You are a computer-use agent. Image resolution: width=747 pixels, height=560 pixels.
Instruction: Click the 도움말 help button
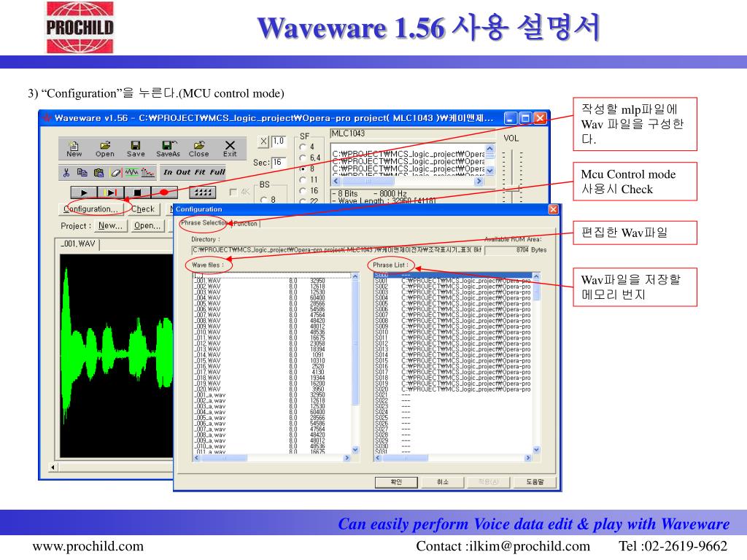click(x=535, y=482)
